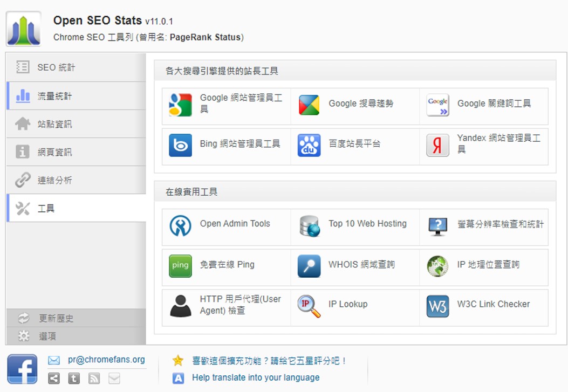568x392 pixels.
Task: Open the IP 地理位置查詢 text link
Action: pyautogui.click(x=488, y=265)
